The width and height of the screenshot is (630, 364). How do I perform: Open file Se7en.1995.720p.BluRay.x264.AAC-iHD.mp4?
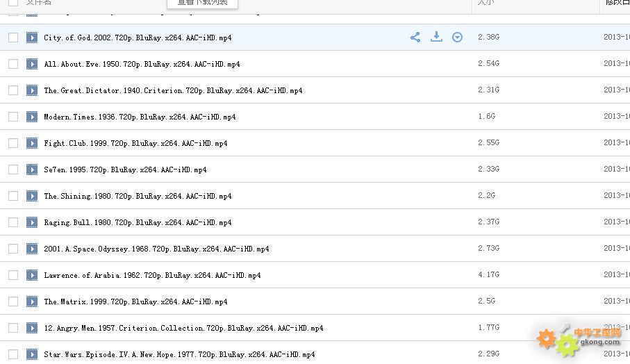(x=125, y=170)
